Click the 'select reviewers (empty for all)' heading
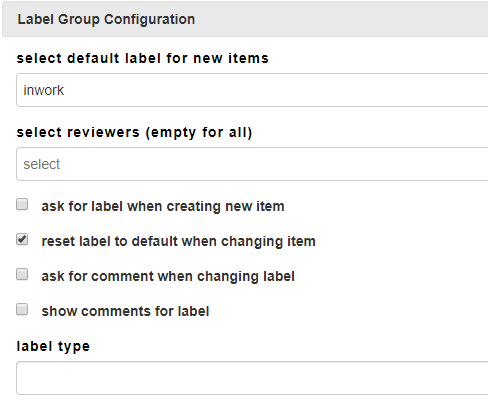Screen dimensions: 488x418 point(134,132)
